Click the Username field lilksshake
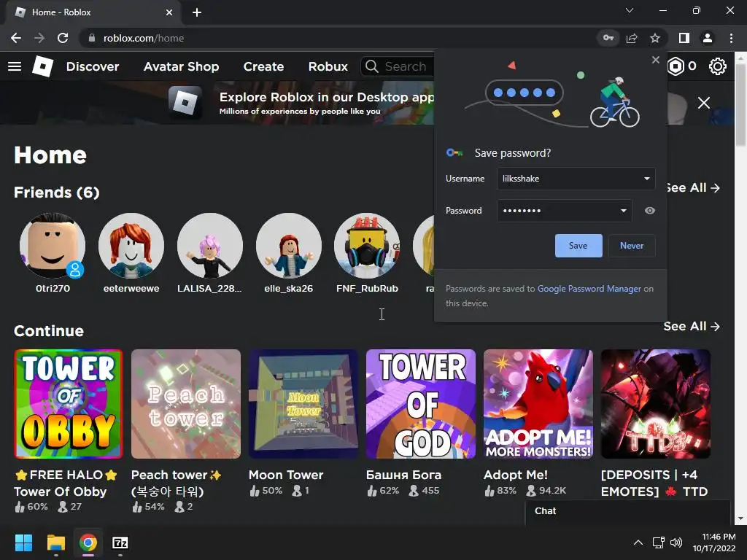The width and height of the screenshot is (747, 560). click(576, 179)
